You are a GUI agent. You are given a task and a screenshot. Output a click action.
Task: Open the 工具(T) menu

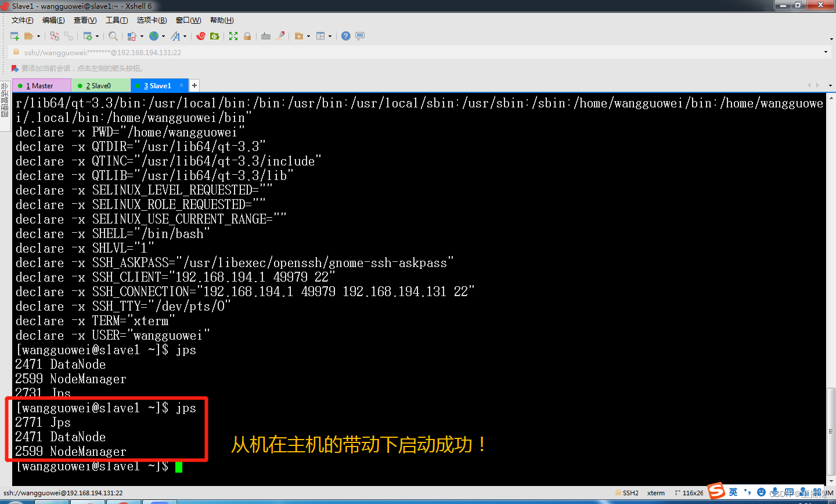[x=117, y=20]
